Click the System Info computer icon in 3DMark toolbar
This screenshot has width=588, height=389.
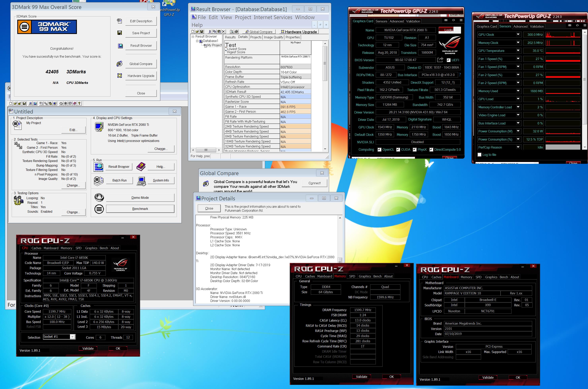click(x=31, y=103)
